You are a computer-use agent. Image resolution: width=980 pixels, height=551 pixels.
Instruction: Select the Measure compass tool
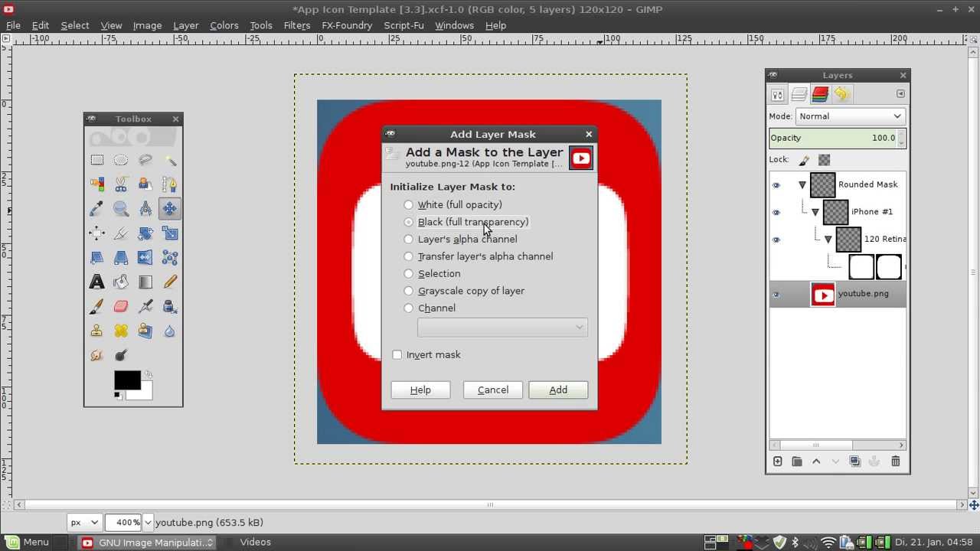145,209
